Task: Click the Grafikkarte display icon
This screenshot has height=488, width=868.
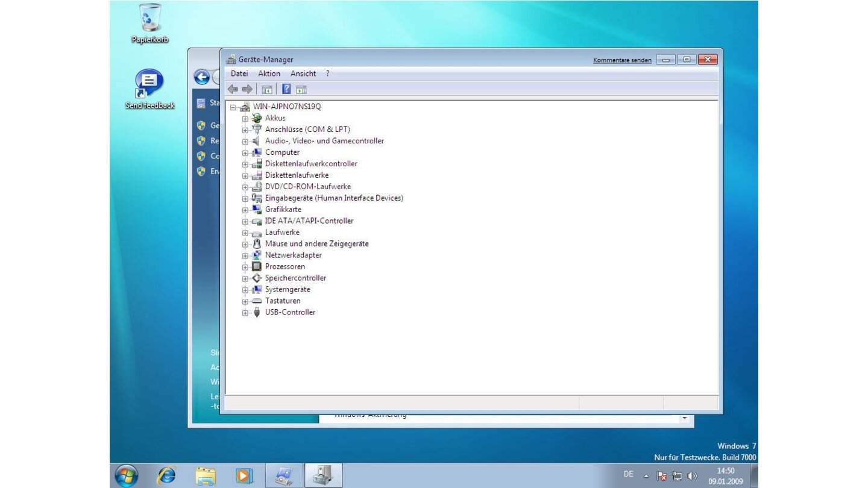Action: pyautogui.click(x=257, y=210)
